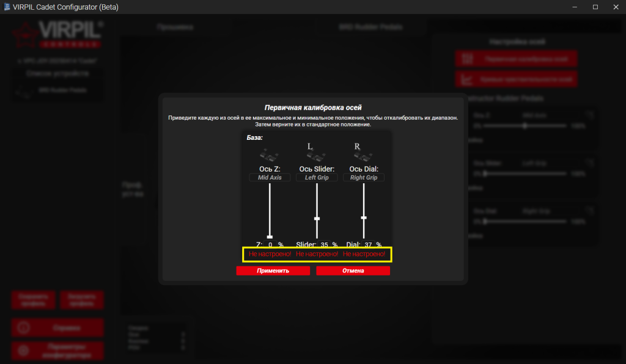Viewport: 626px width, 364px height.
Task: Minimize the VIRPIL Cadet Configurator window
Action: tap(575, 7)
